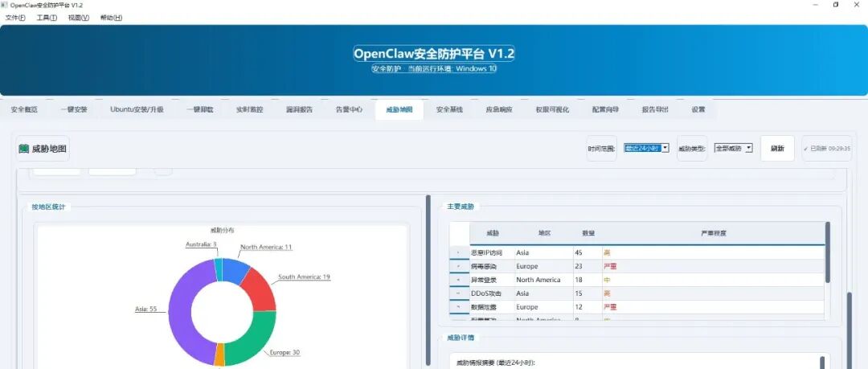Click the Asia: 55 chart label

coord(146,310)
